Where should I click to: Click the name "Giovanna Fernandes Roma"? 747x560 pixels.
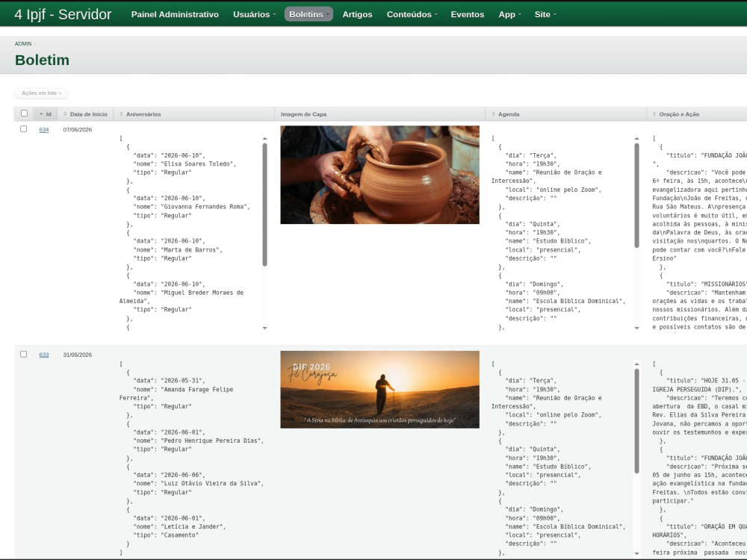205,207
